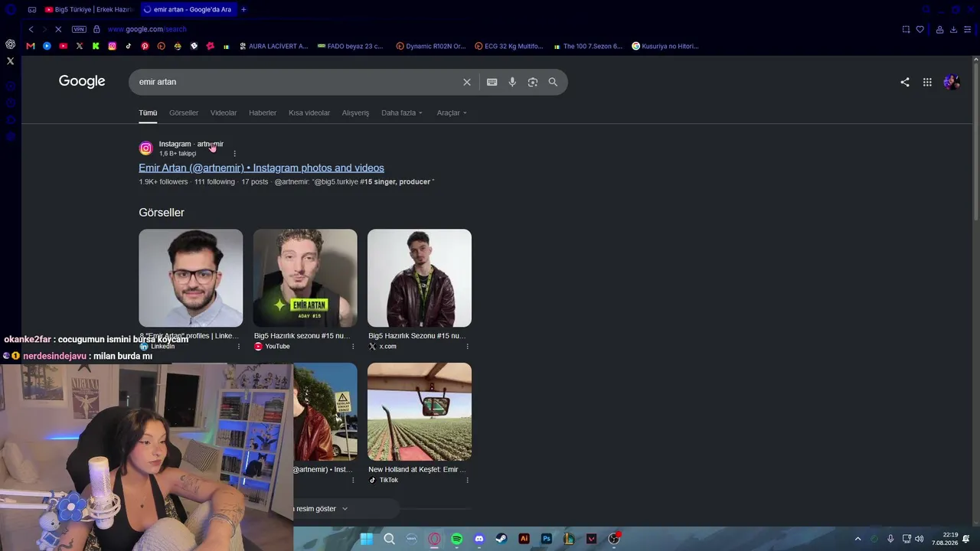
Task: Switch to the 'Alışveriş' tab
Action: pyautogui.click(x=355, y=112)
